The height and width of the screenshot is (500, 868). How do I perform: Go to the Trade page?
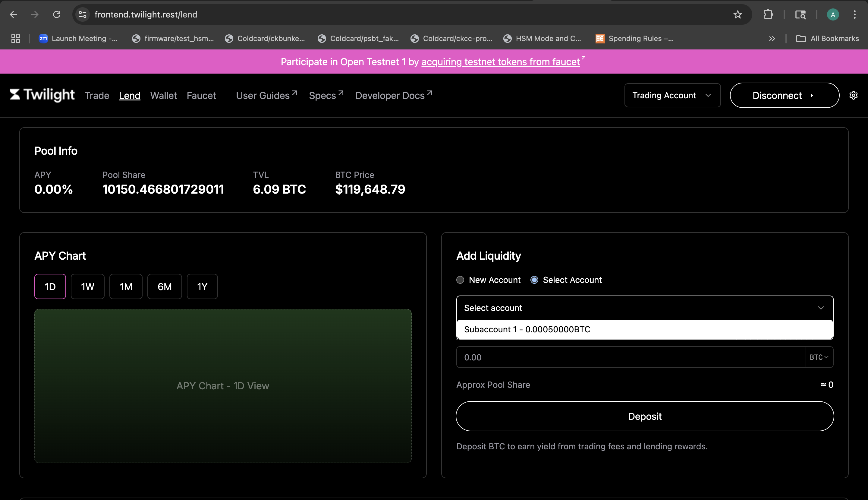click(97, 96)
